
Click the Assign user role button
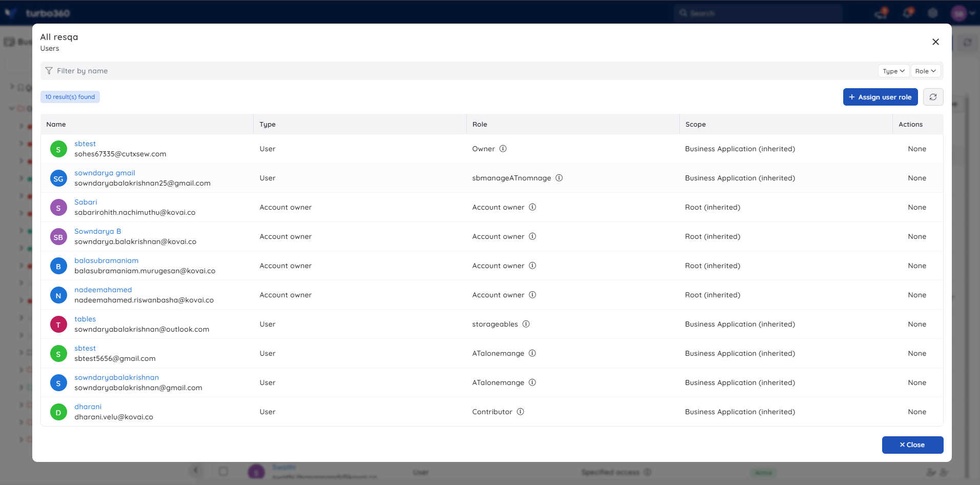click(880, 97)
